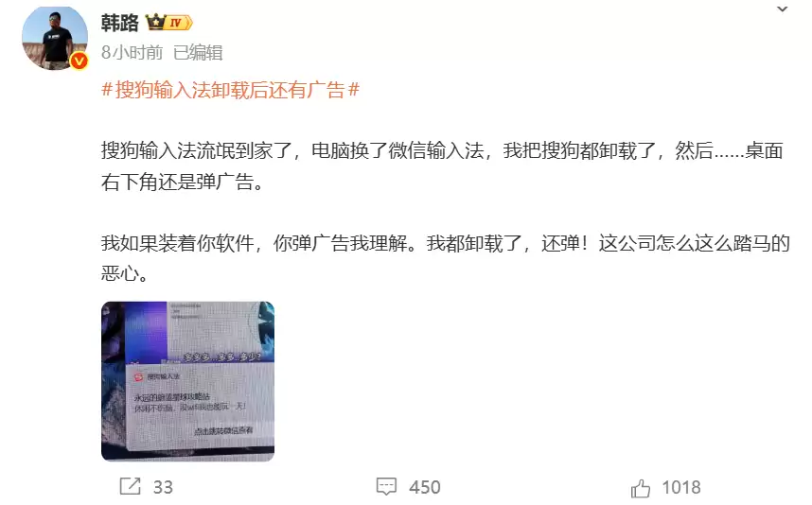Click the level IV badge
This screenshot has height=505, width=812.
[x=179, y=23]
